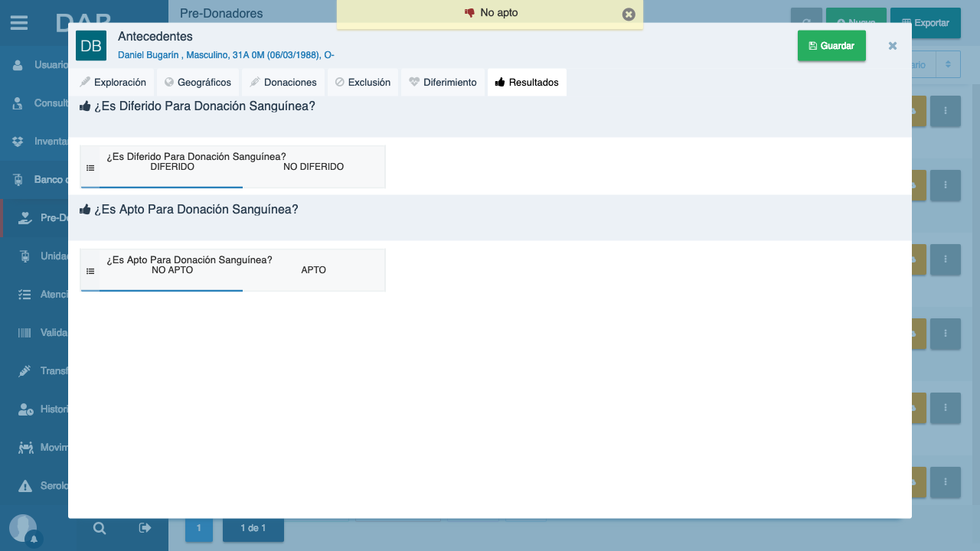Click the DB patient initials avatar

(x=91, y=46)
